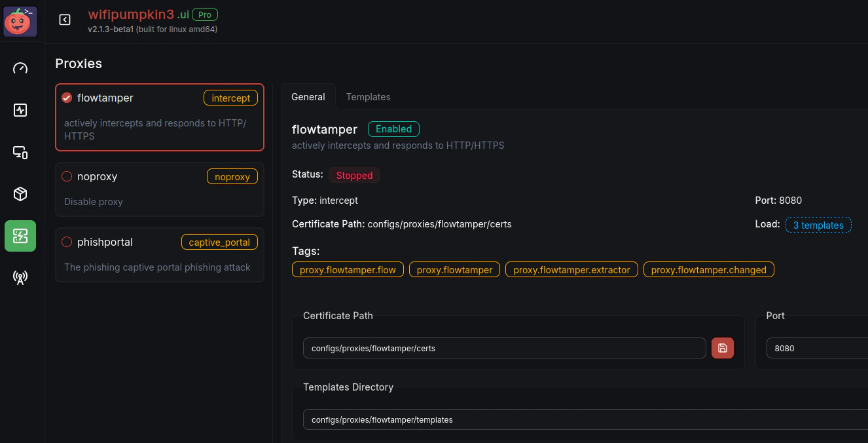Select the noproxy radio button

pos(67,176)
